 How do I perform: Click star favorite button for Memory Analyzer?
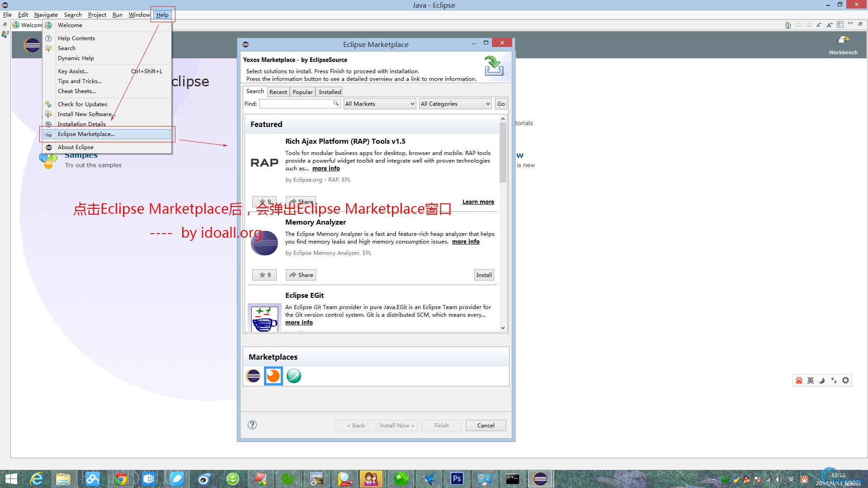[x=264, y=275]
